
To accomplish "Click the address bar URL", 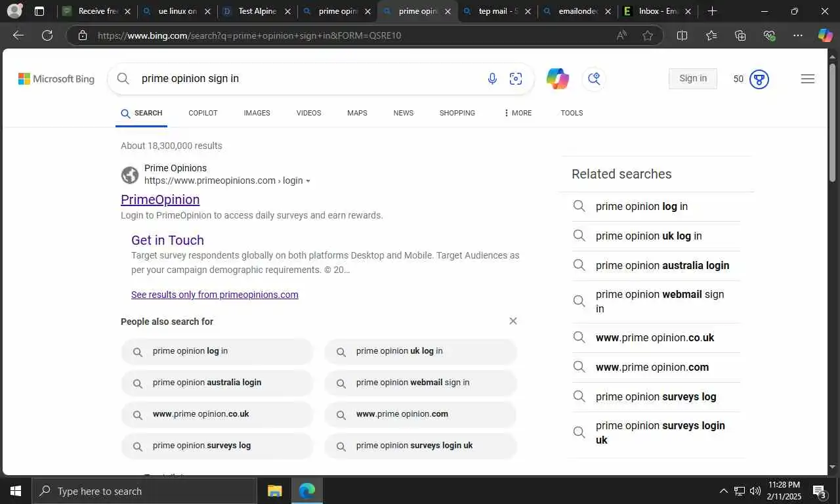I will click(249, 35).
